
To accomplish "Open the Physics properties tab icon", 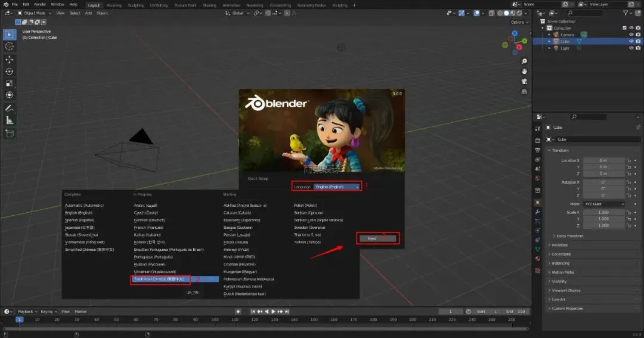I will pyautogui.click(x=538, y=230).
